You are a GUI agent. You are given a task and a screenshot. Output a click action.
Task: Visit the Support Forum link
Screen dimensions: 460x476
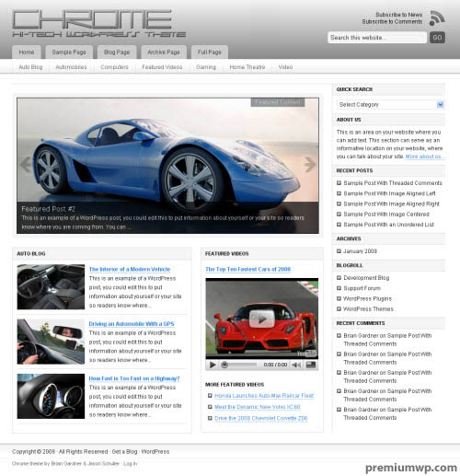362,288
